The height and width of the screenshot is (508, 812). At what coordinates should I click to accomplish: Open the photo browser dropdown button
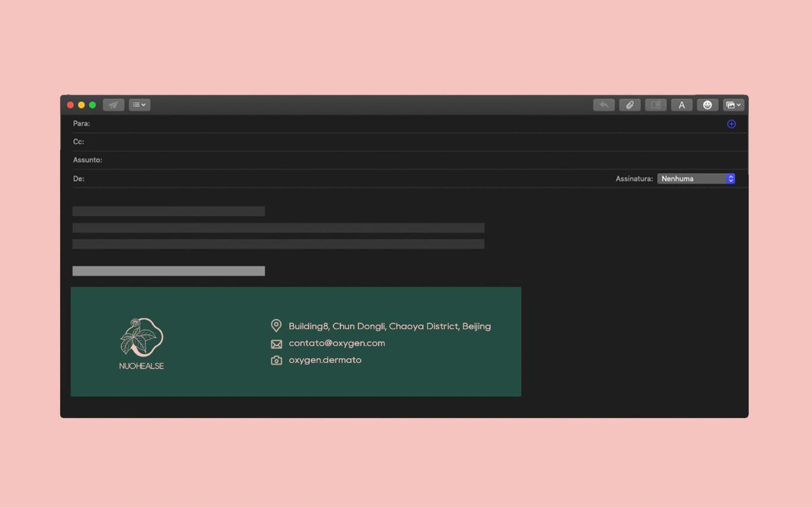pyautogui.click(x=733, y=105)
